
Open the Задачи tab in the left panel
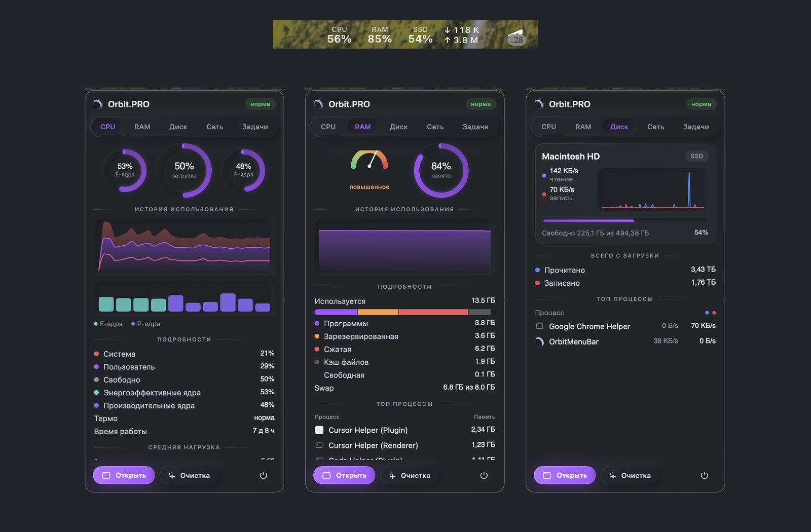tap(255, 127)
